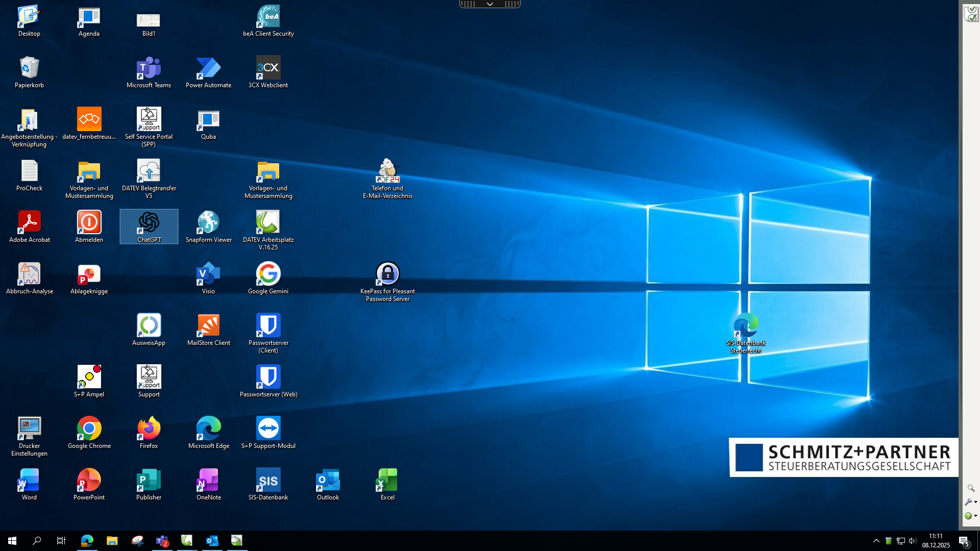Viewport: 980px width, 551px height.
Task: Select the DATEV Arbeitsplatz V.16.25 icon
Action: pyautogui.click(x=268, y=223)
